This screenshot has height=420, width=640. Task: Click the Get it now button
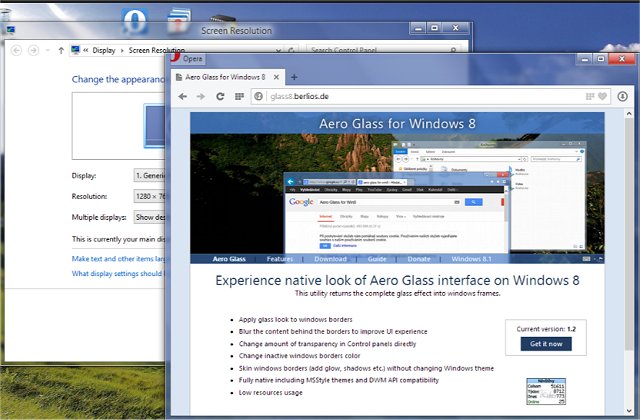click(x=546, y=344)
